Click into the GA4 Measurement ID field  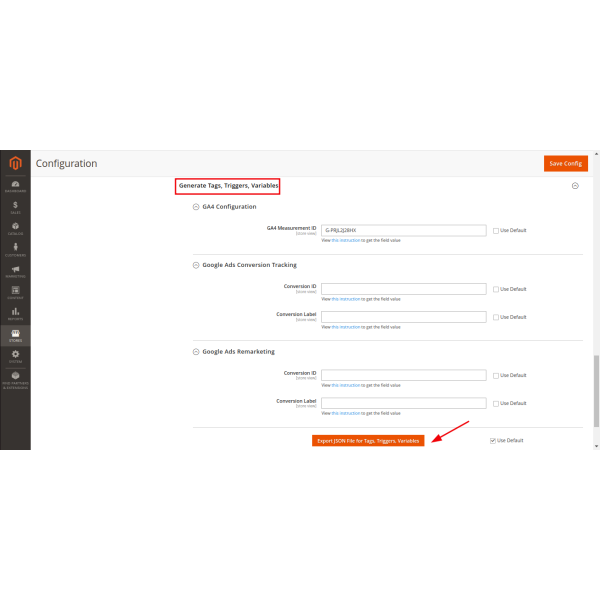click(403, 231)
